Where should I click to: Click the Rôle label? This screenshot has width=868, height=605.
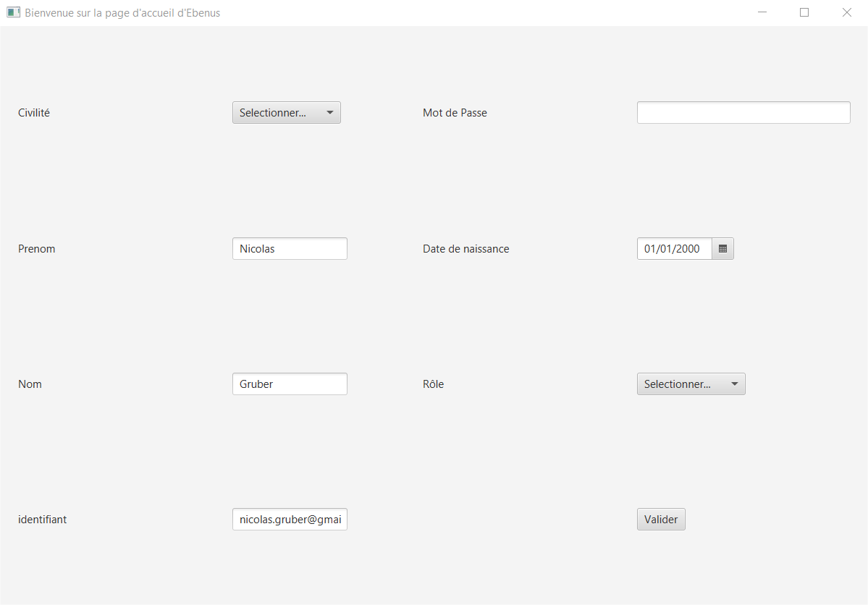click(x=433, y=384)
